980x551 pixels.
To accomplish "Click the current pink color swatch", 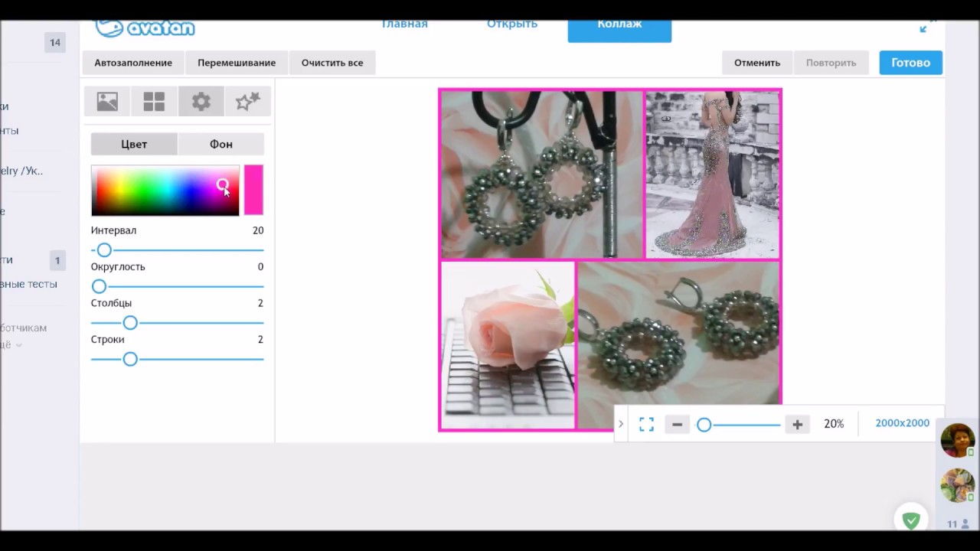I will [x=253, y=191].
